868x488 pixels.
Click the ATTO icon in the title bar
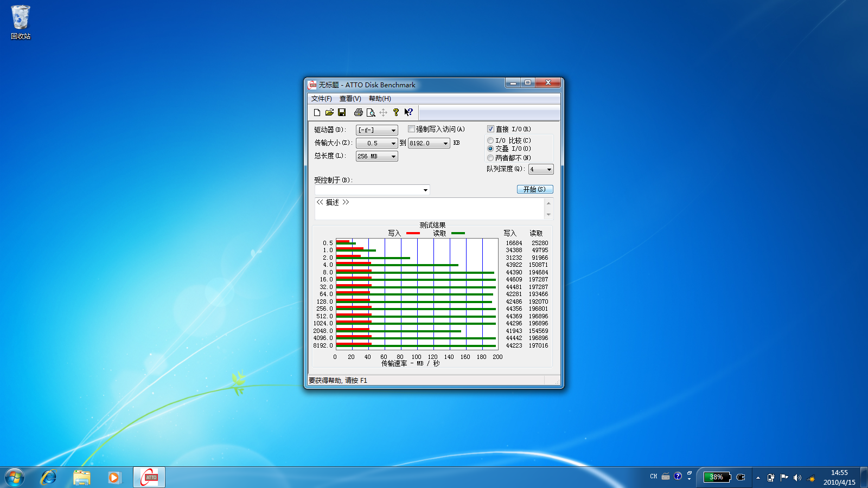click(312, 85)
